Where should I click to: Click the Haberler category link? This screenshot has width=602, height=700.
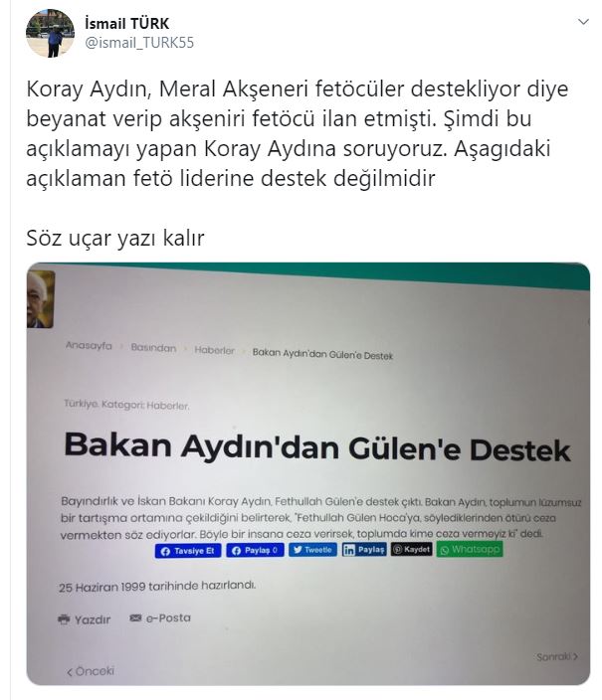tap(167, 406)
